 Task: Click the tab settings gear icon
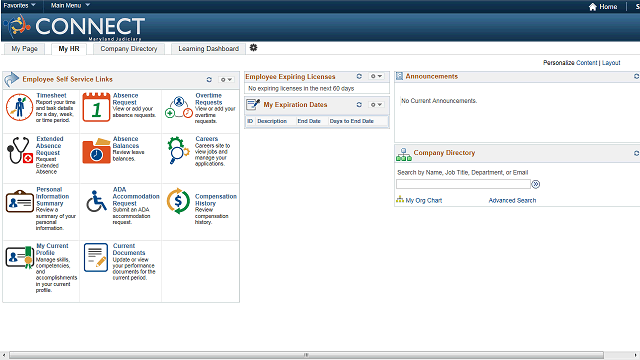point(253,48)
